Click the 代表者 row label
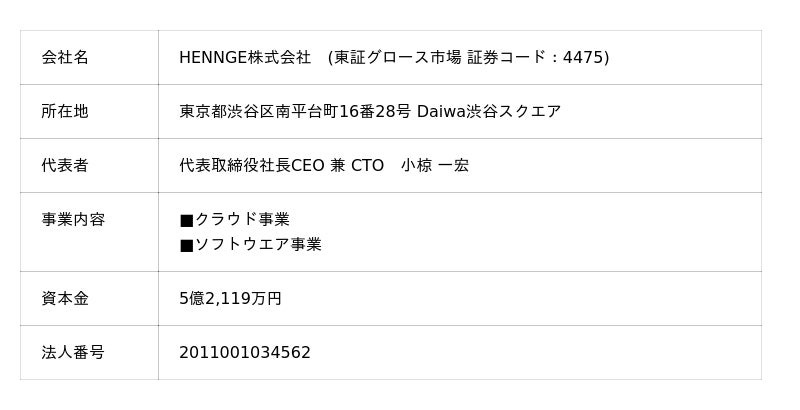Image resolution: width=800 pixels, height=410 pixels. (x=65, y=166)
